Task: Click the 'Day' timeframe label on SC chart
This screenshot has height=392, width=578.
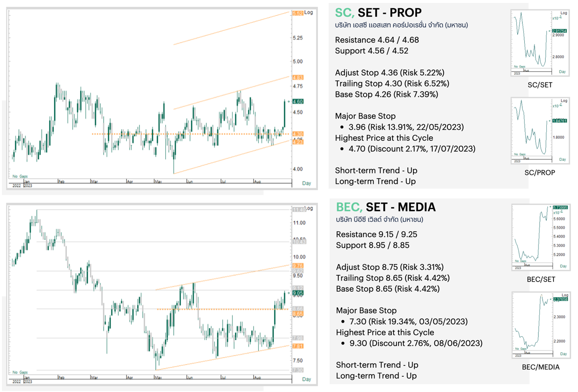Action: (307, 183)
